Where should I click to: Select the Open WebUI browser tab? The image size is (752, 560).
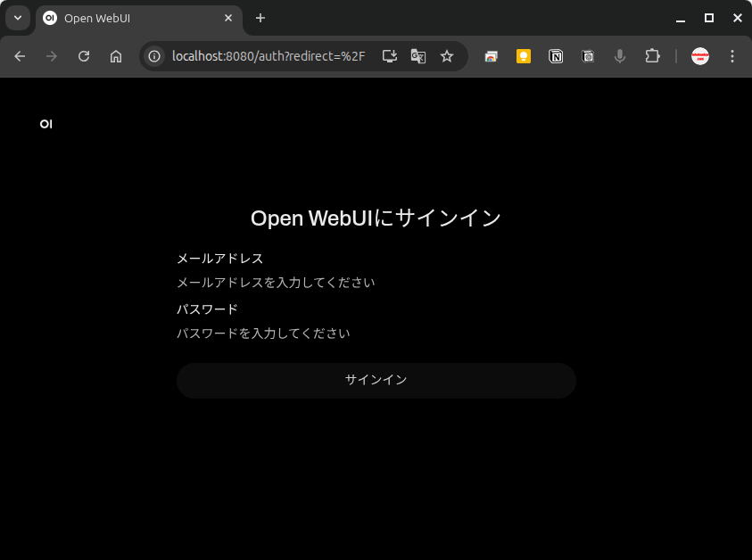(134, 18)
